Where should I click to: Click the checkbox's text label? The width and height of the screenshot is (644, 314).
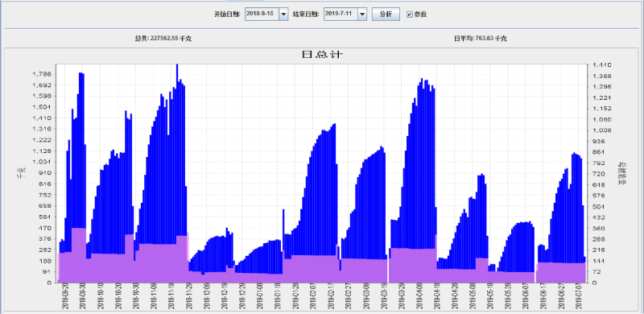[420, 14]
